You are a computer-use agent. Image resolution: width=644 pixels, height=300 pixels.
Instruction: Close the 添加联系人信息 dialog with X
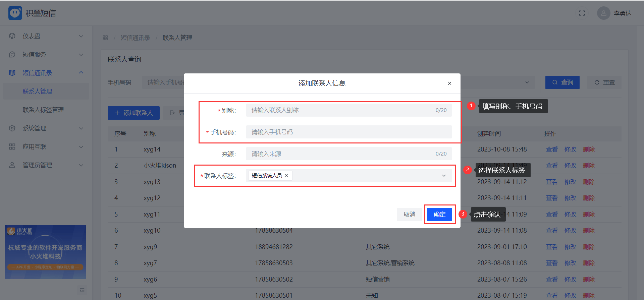449,83
